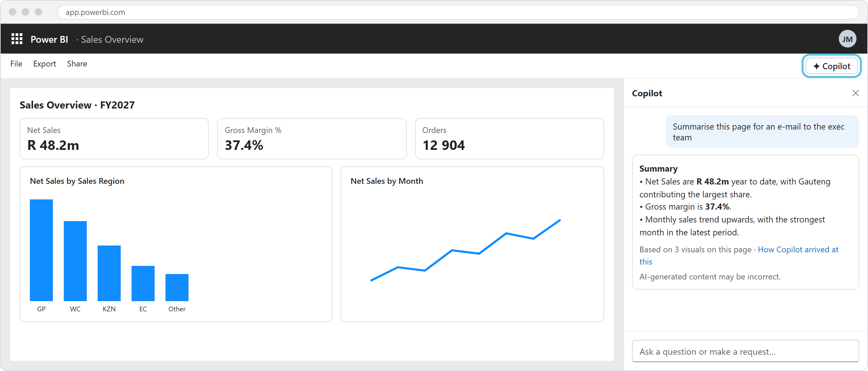Click the '37.4%' Gross Margin value on the card
The width and height of the screenshot is (868, 371).
point(244,145)
